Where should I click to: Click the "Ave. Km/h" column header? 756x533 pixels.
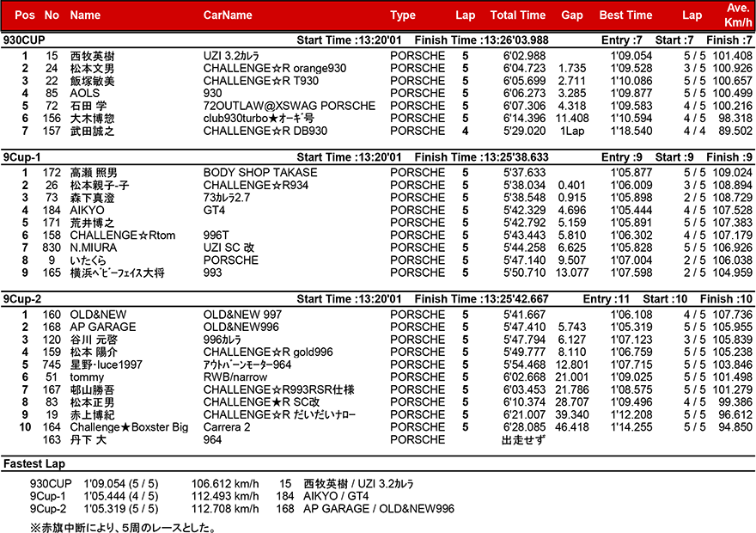pyautogui.click(x=738, y=15)
